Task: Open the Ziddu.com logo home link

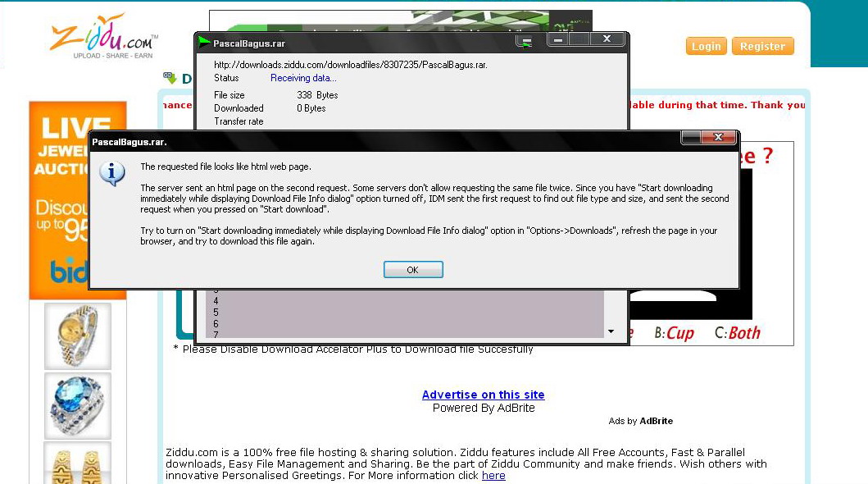Action: pyautogui.click(x=104, y=35)
